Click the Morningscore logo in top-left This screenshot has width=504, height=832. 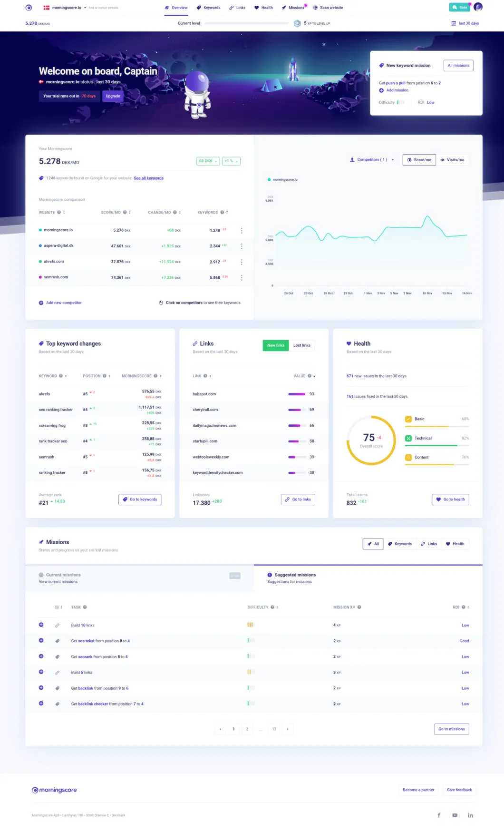29,8
